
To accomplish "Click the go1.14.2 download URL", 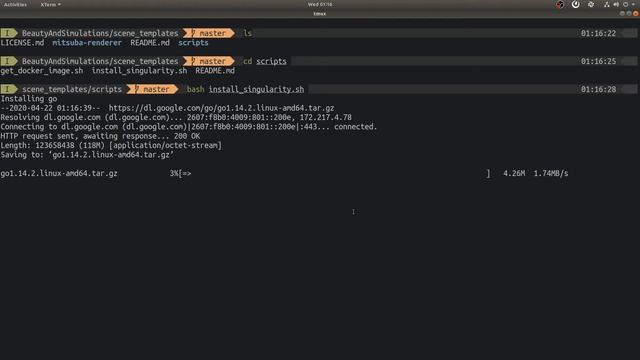I will pos(221,108).
